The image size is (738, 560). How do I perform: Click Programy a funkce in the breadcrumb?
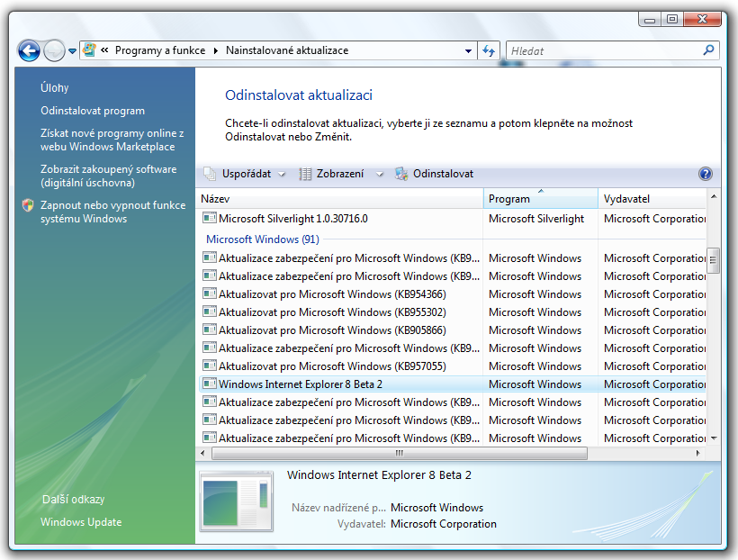[160, 50]
